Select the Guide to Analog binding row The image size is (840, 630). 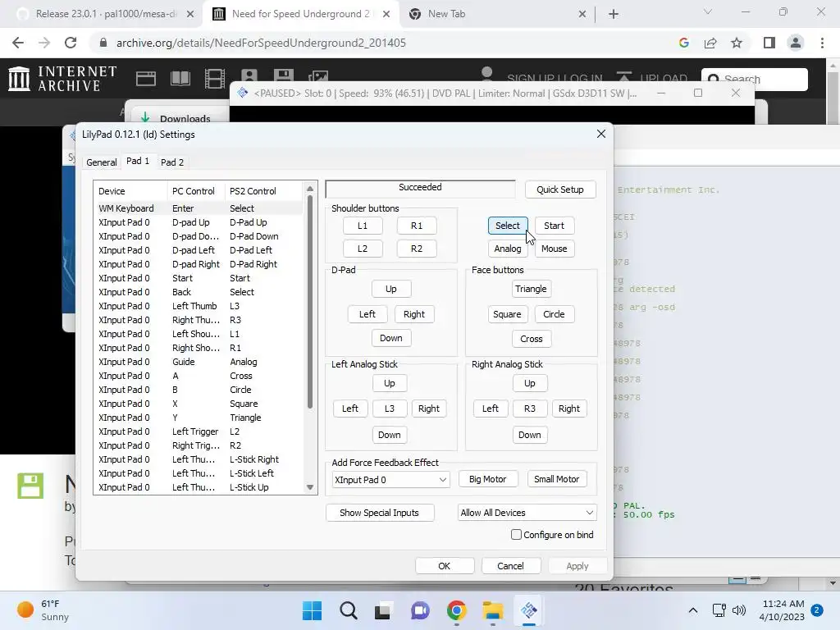coord(199,362)
